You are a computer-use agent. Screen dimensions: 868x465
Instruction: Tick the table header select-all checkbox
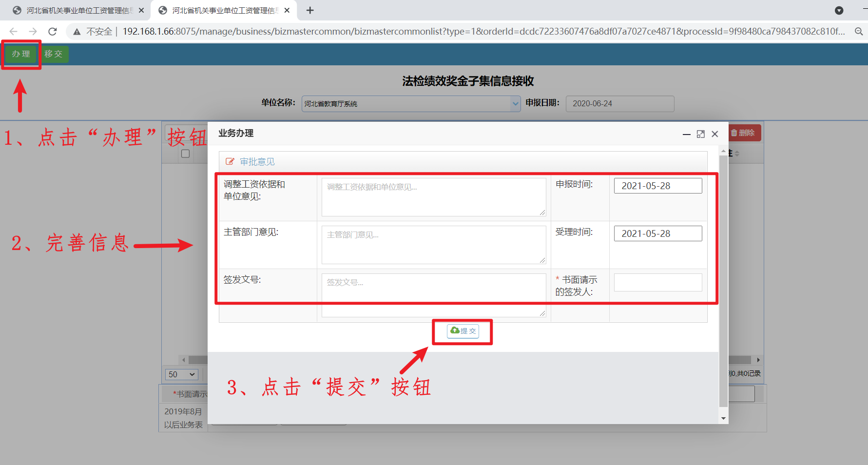(185, 154)
